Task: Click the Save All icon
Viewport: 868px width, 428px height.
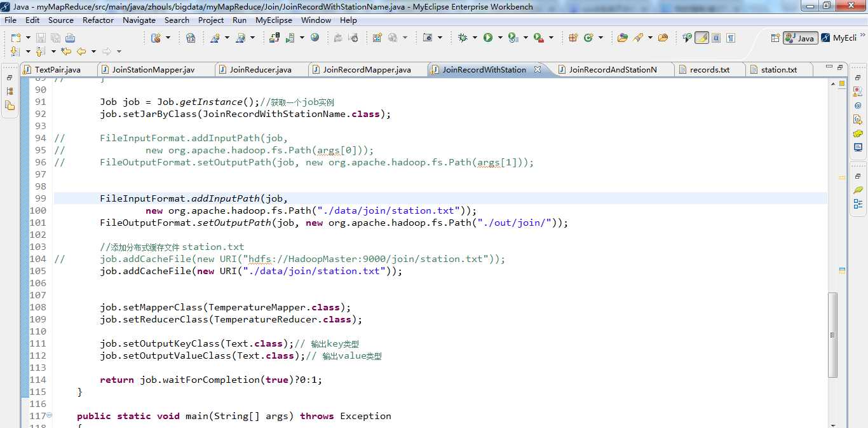Action: [x=55, y=38]
